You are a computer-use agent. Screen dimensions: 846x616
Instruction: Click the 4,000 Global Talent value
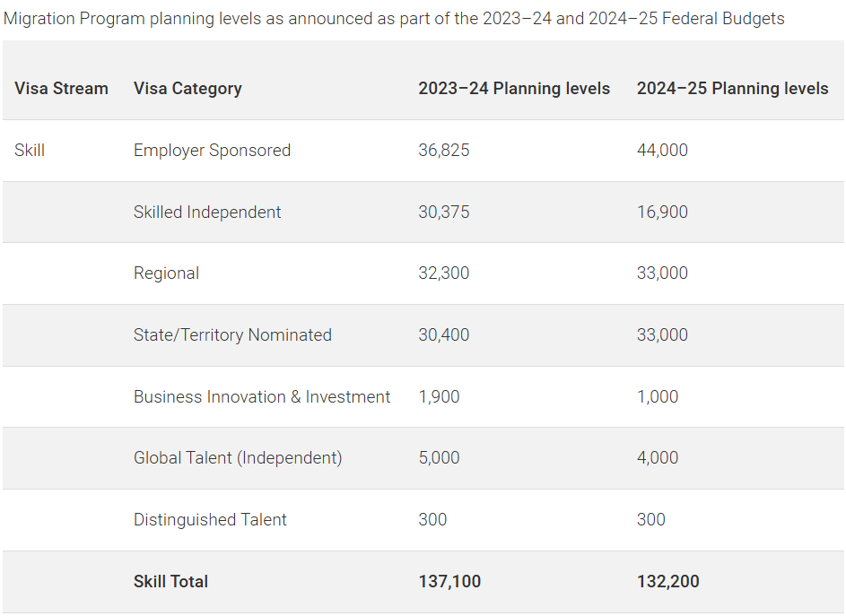[658, 458]
